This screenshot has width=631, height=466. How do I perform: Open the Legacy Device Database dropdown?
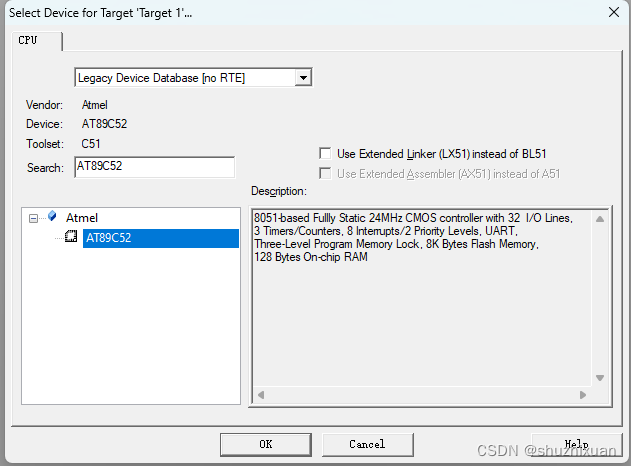click(303, 77)
